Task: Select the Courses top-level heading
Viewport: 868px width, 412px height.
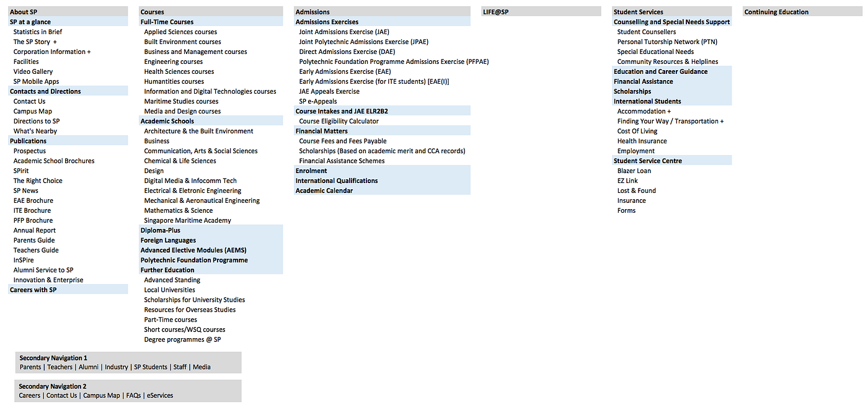Action: (x=211, y=12)
